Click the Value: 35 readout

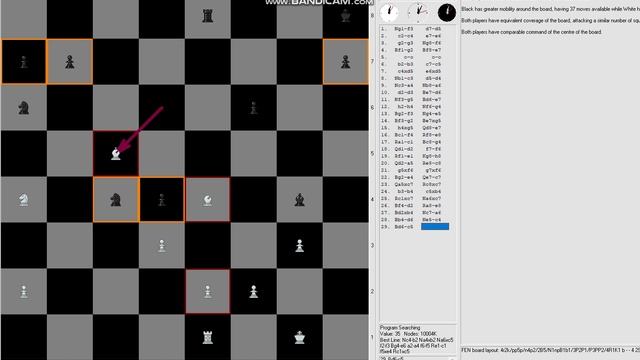(390, 333)
